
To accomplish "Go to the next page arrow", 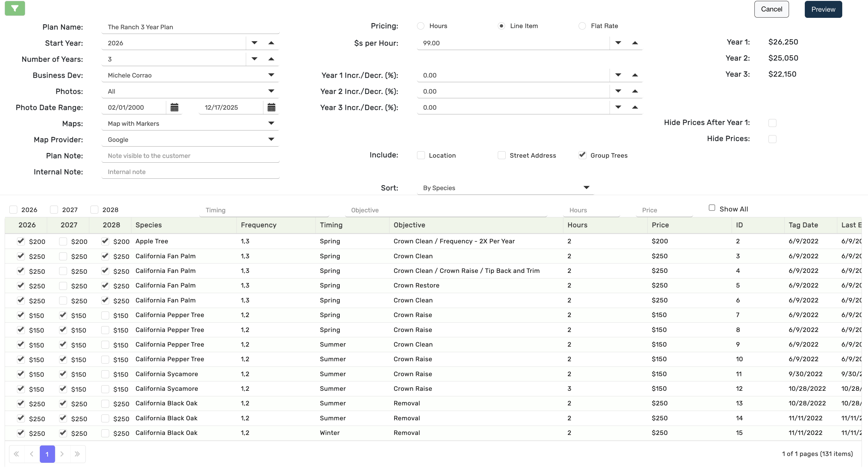I will (x=62, y=454).
